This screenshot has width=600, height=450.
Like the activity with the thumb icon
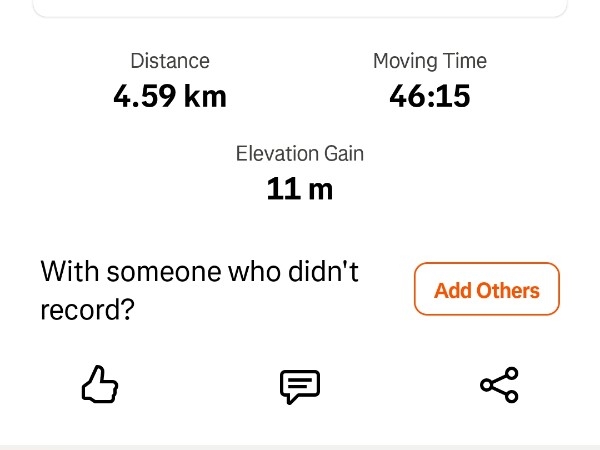(100, 384)
